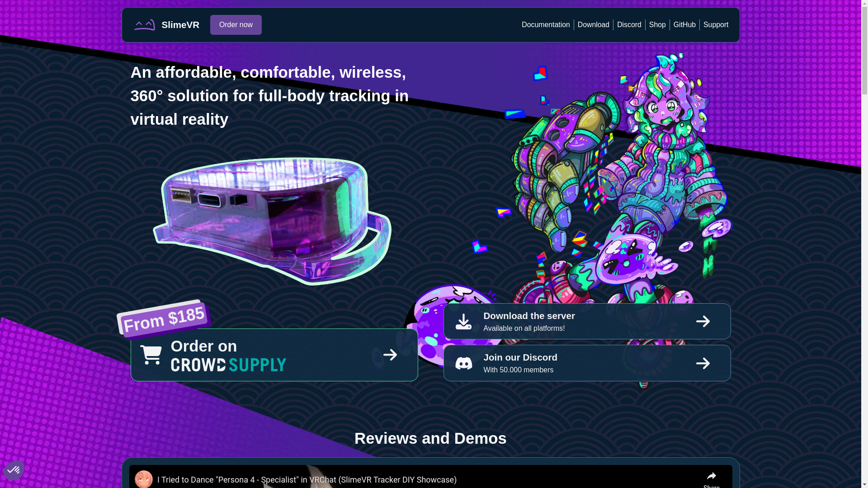
Task: Click the From $185 price tag
Action: [164, 319]
